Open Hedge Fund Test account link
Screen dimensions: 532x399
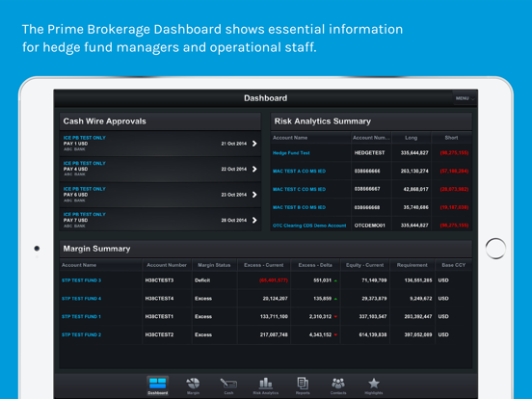point(291,153)
